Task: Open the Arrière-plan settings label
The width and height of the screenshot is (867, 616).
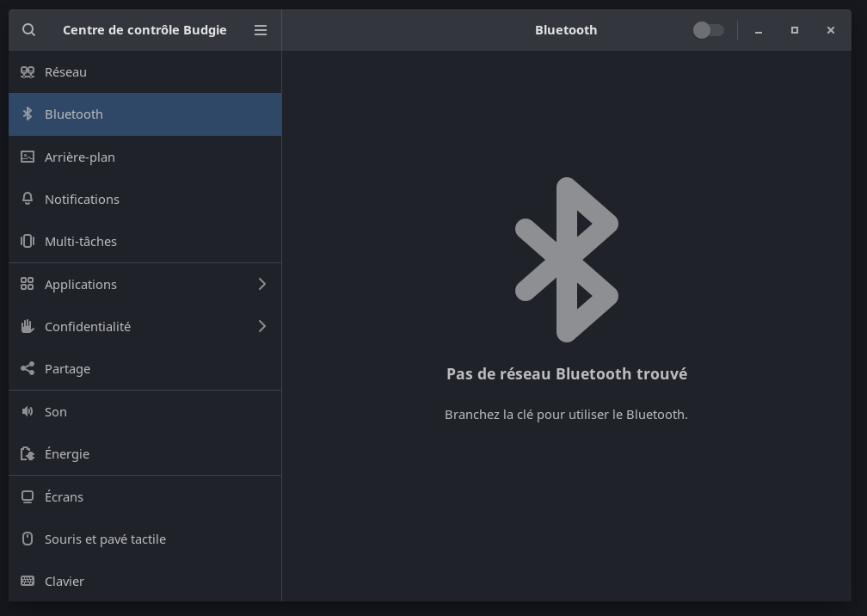Action: (x=80, y=157)
